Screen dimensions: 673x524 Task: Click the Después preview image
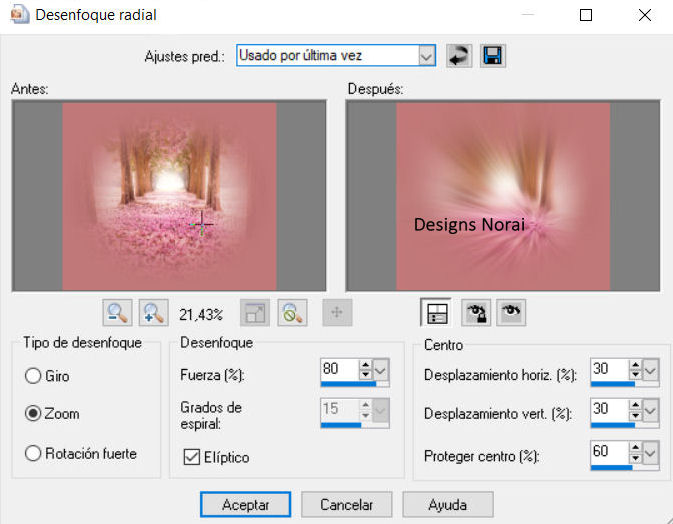pos(503,196)
